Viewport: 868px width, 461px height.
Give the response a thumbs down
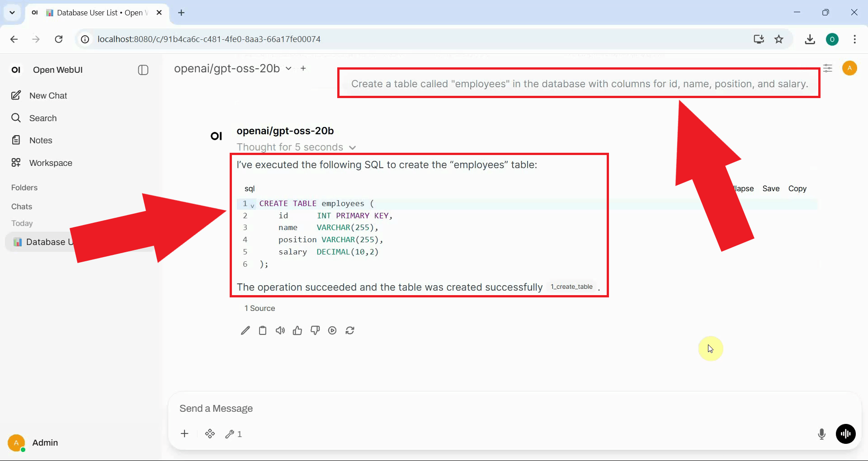[315, 330]
